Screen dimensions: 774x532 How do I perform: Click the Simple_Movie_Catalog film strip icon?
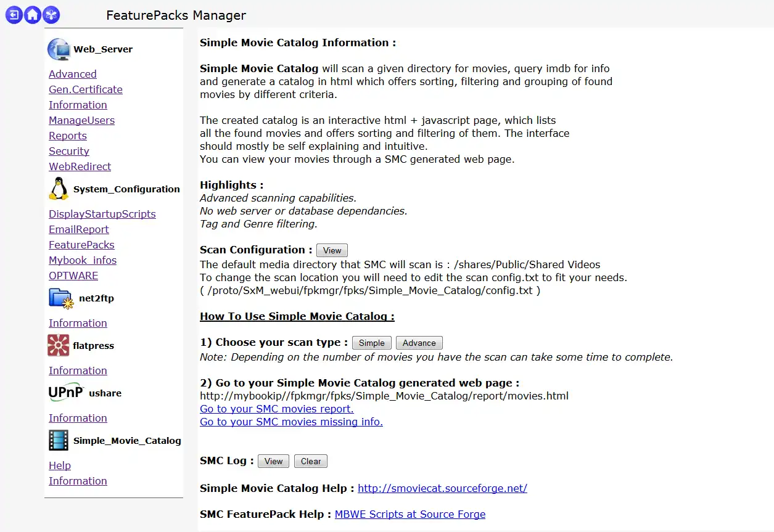click(59, 440)
